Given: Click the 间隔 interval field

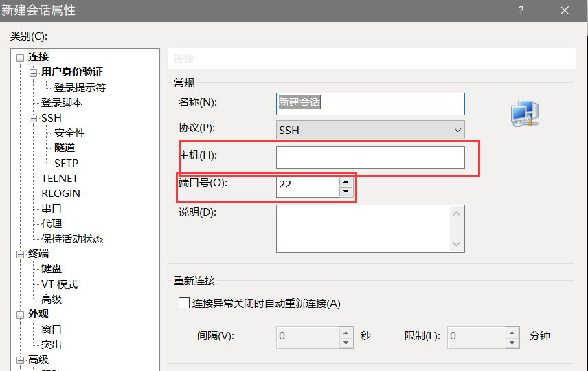Looking at the screenshot, I should click(308, 337).
